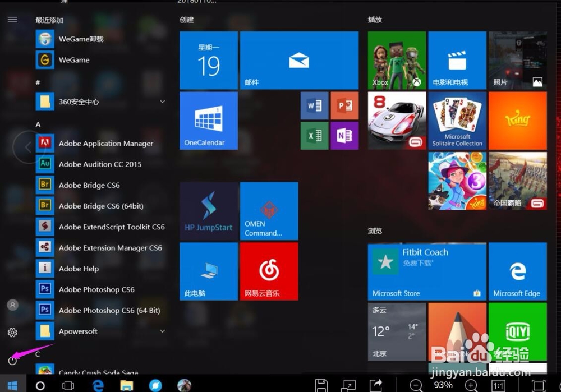Screen dimensions: 561x392
Task: Open the orange King game tile
Action: coord(518,121)
